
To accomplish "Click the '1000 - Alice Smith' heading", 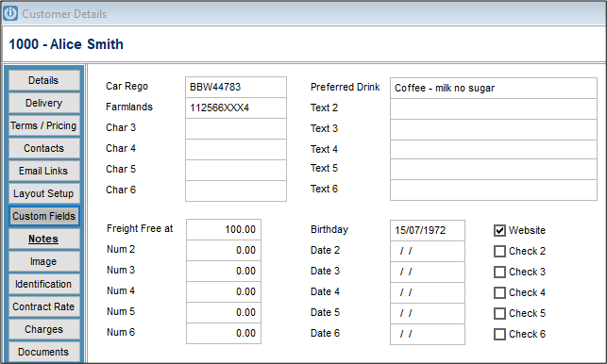I will tap(66, 44).
